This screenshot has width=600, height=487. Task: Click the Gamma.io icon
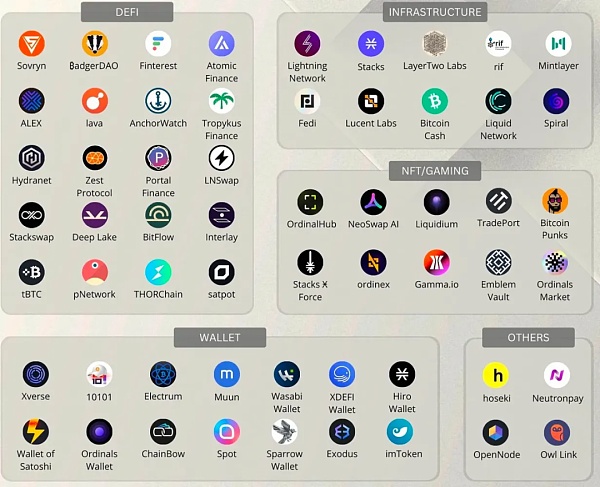(x=435, y=262)
